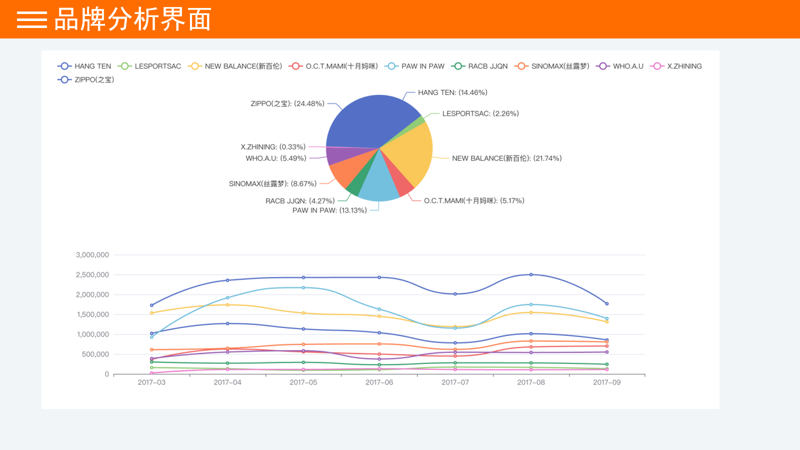Click the 3,000,000 y-axis value
This screenshot has width=800, height=450.
(x=92, y=255)
